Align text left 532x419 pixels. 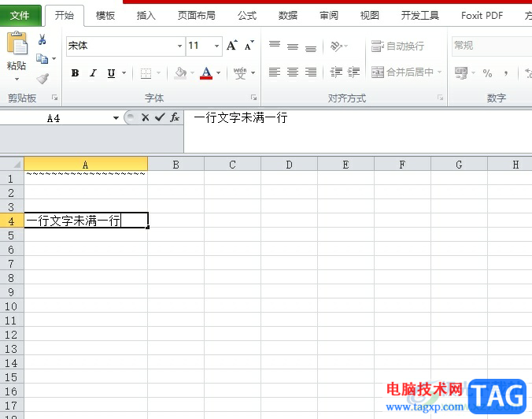[275, 72]
